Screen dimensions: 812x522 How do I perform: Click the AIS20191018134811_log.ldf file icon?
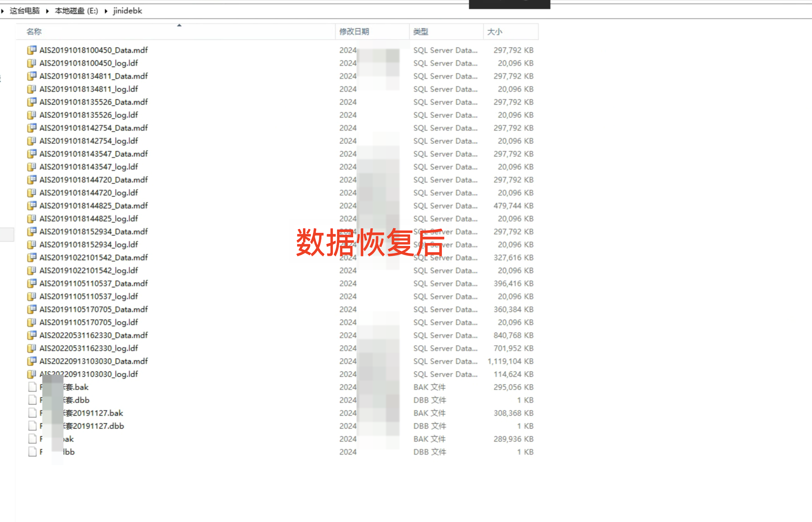coord(32,89)
